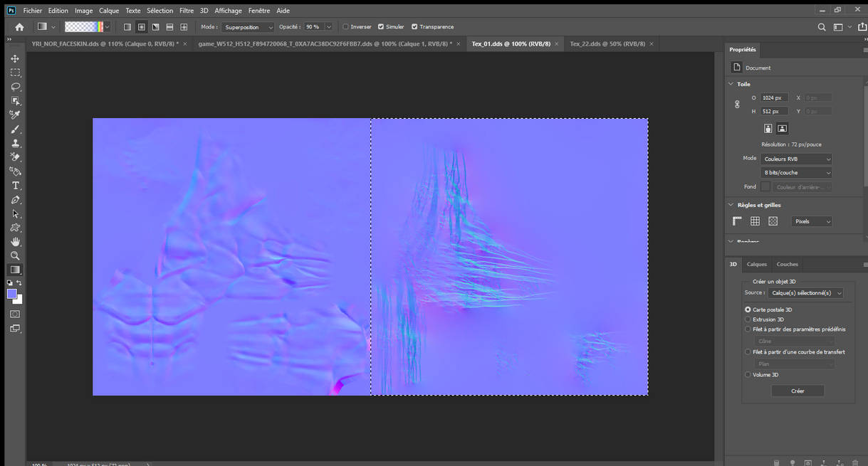This screenshot has height=466, width=868.
Task: Open the Pixels units dropdown
Action: [x=812, y=221]
